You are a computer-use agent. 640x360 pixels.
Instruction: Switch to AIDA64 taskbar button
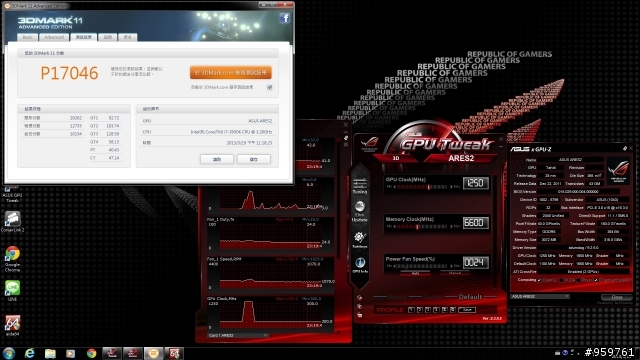174,353
